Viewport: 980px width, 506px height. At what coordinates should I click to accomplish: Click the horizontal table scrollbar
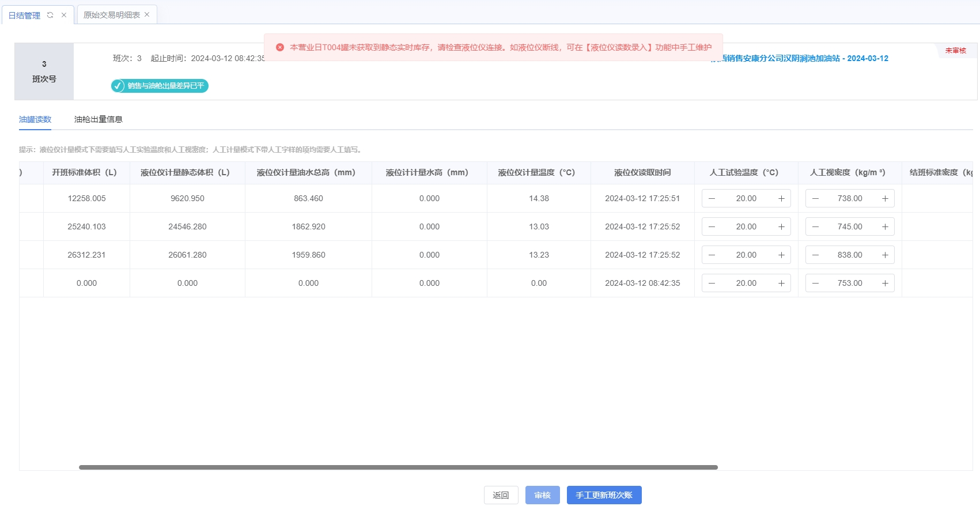click(398, 467)
